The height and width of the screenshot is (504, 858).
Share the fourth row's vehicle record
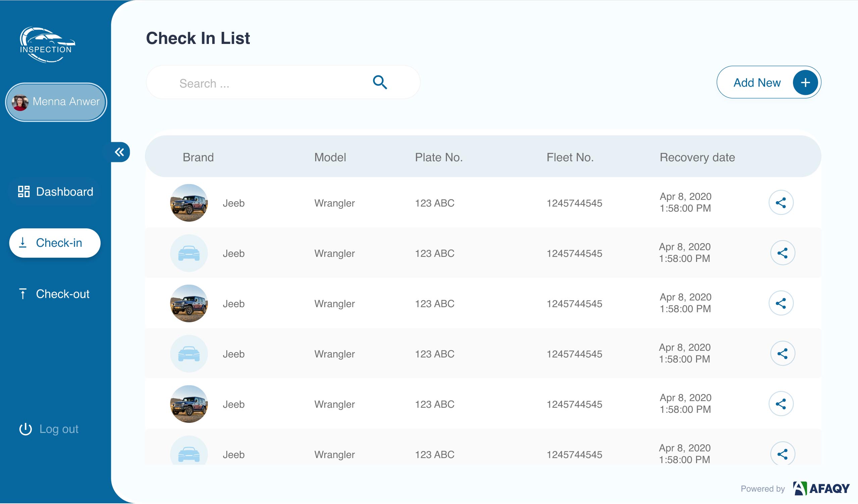[783, 354]
